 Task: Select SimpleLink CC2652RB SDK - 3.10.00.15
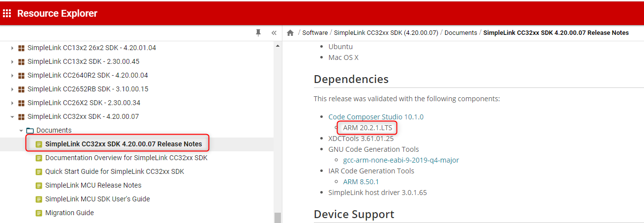pos(88,89)
